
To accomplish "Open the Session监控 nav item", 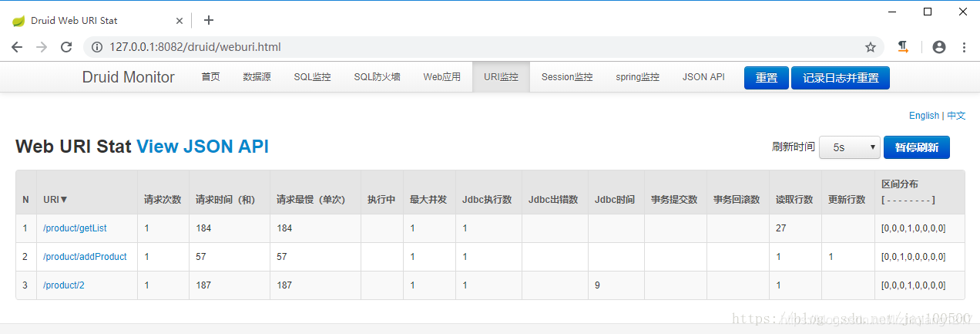I will coord(567,77).
